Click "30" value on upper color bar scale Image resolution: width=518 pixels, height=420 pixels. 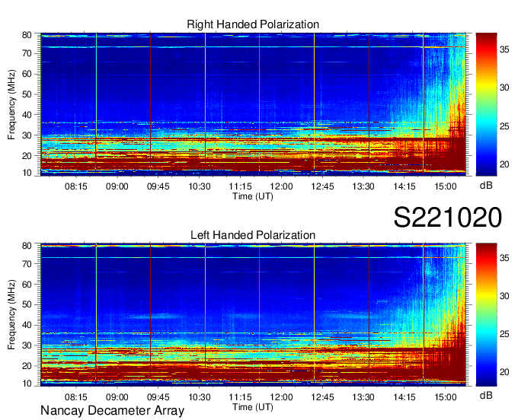tap(504, 87)
